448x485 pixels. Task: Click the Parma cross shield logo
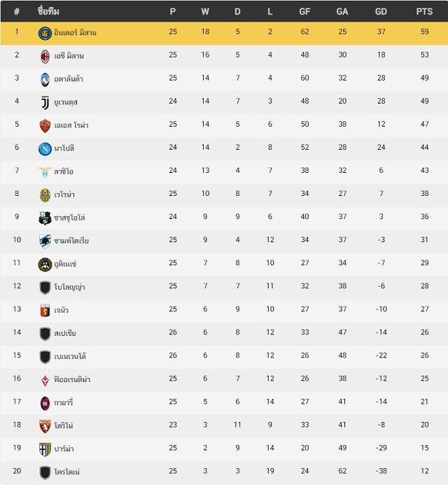pos(45,449)
